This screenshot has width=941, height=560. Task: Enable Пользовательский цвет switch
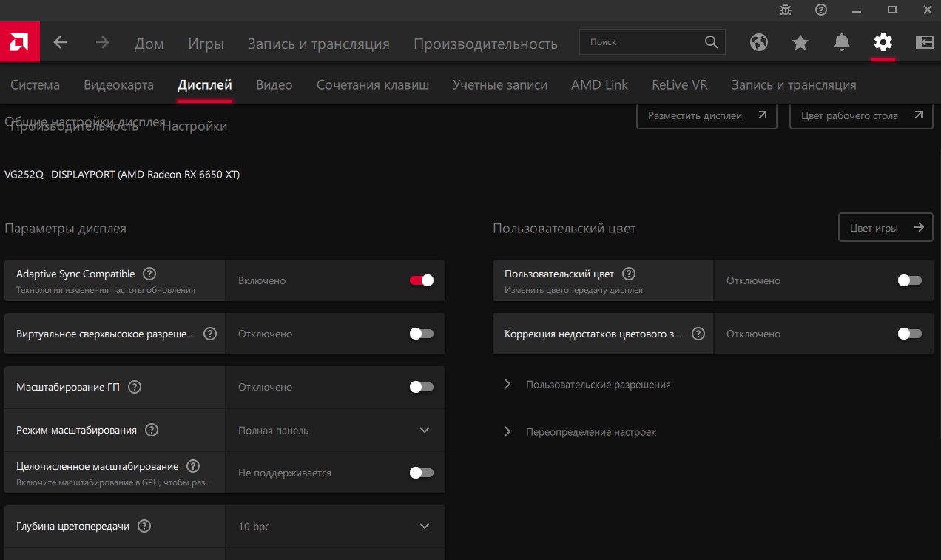click(910, 280)
